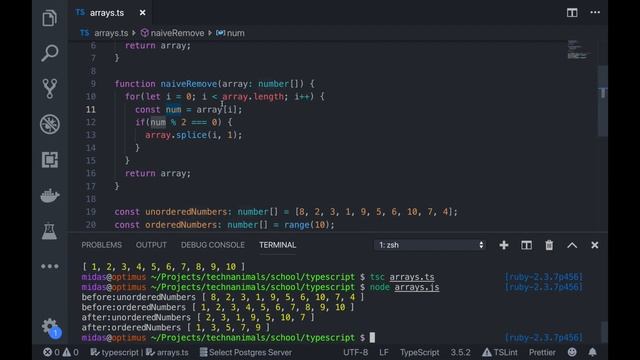Image resolution: width=640 pixels, height=360 pixels.
Task: Open the Extensions view
Action: tap(50, 160)
